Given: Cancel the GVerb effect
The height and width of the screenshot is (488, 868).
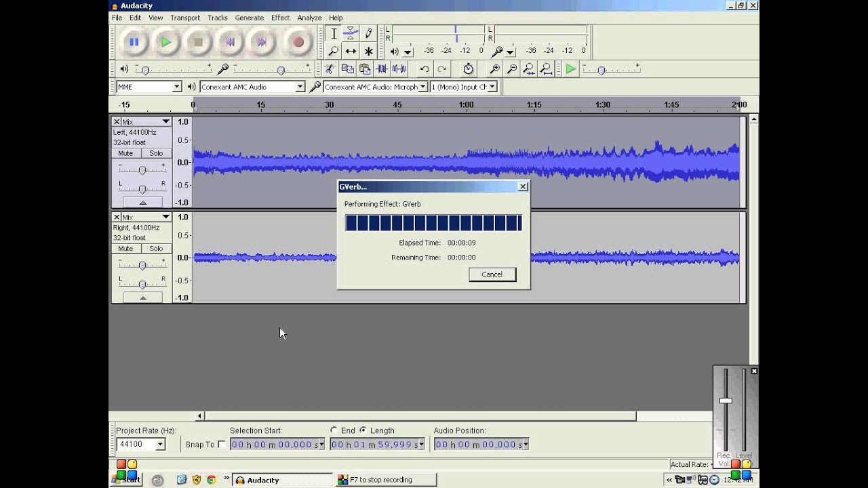Looking at the screenshot, I should (492, 274).
